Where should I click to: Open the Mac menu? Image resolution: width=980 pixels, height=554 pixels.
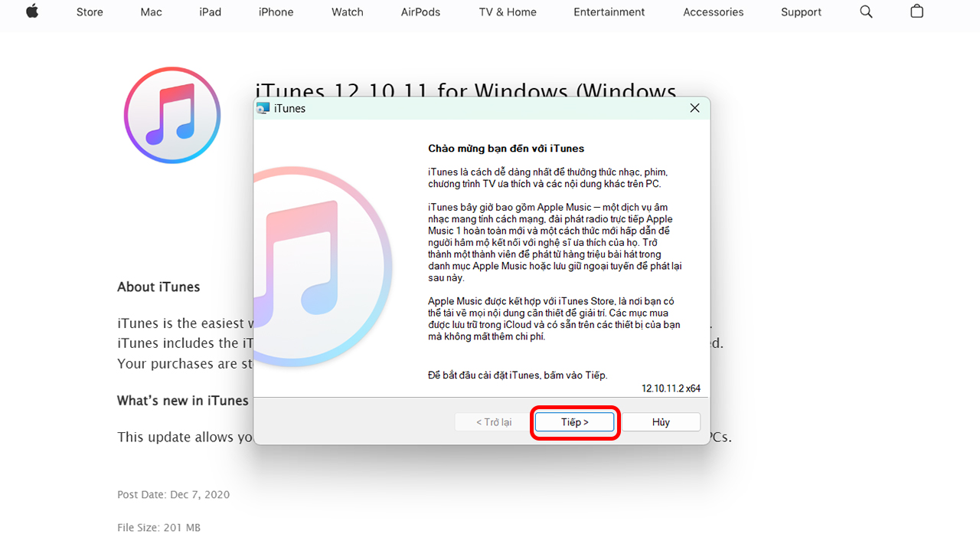(151, 12)
